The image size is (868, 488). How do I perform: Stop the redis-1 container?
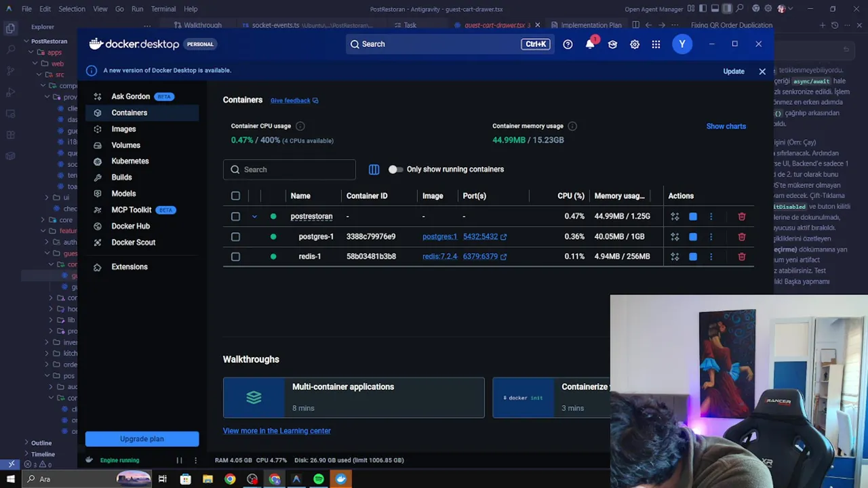point(693,257)
